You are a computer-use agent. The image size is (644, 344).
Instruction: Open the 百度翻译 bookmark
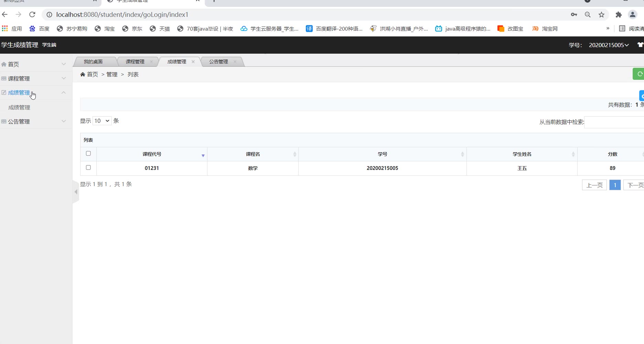click(334, 29)
